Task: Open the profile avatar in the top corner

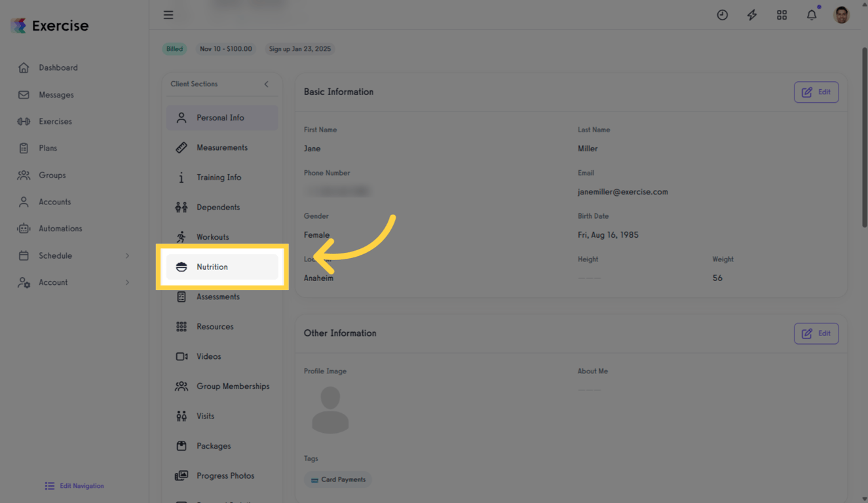Action: [x=841, y=14]
